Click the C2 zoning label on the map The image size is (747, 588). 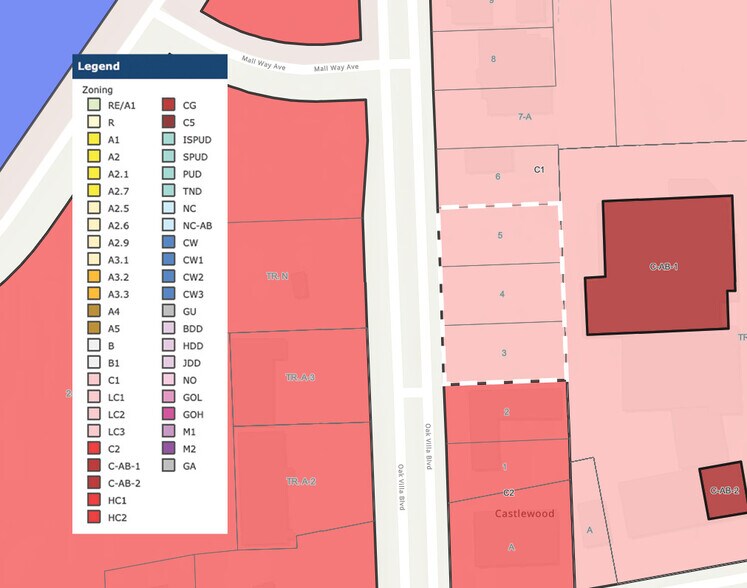[509, 493]
